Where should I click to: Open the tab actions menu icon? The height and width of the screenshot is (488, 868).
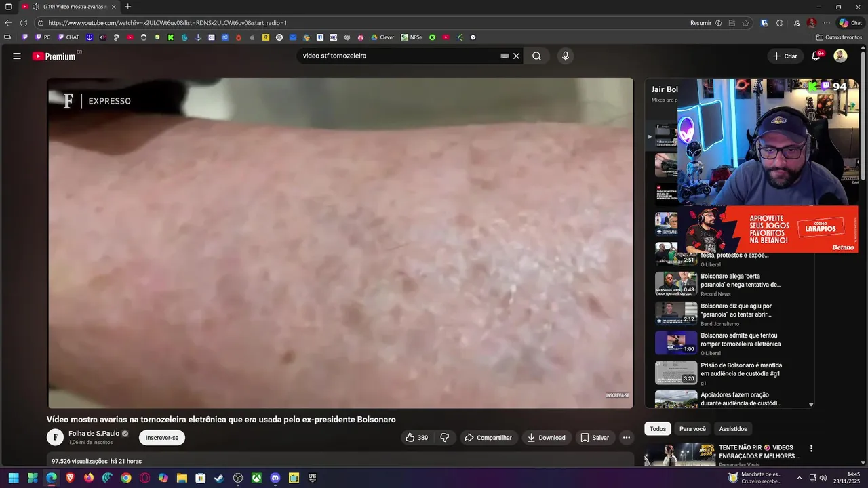[8, 7]
